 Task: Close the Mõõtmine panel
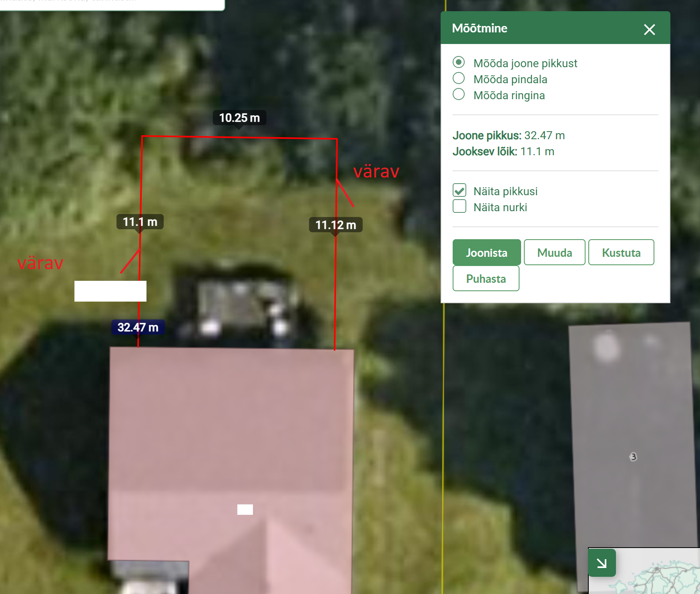[649, 29]
